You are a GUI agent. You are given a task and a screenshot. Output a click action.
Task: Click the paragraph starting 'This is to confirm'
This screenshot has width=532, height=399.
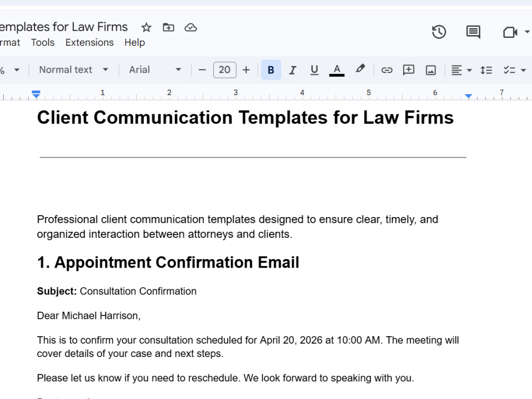tap(248, 347)
